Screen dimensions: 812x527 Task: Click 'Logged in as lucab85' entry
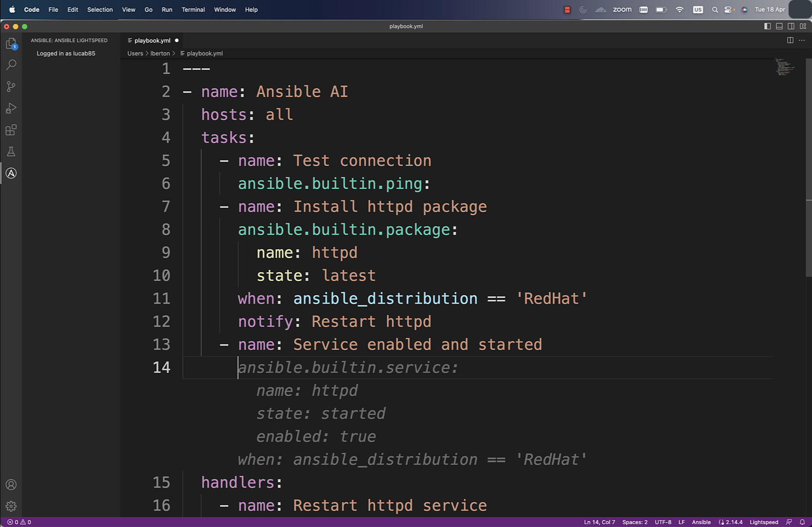click(x=66, y=53)
